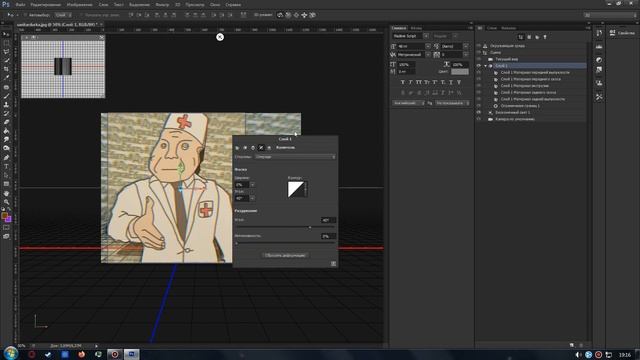The image size is (640, 360).
Task: Select the Pen tool
Action: pos(6,158)
